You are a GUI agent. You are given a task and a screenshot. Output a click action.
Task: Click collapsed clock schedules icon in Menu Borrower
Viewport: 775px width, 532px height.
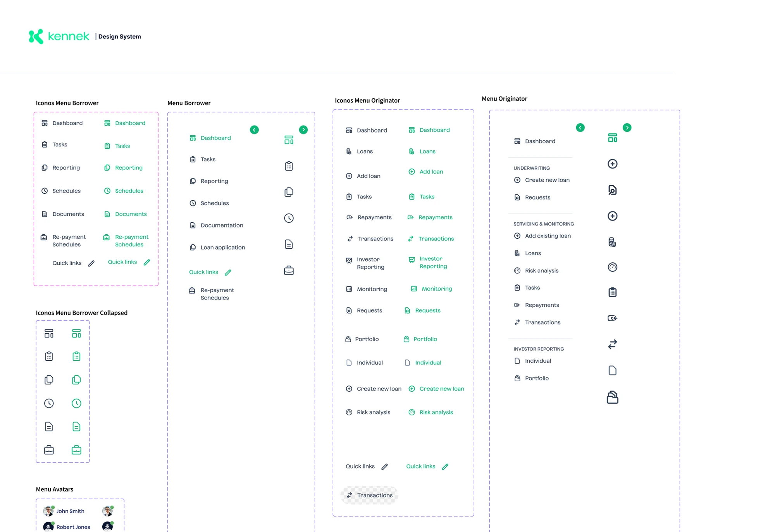[x=289, y=218]
